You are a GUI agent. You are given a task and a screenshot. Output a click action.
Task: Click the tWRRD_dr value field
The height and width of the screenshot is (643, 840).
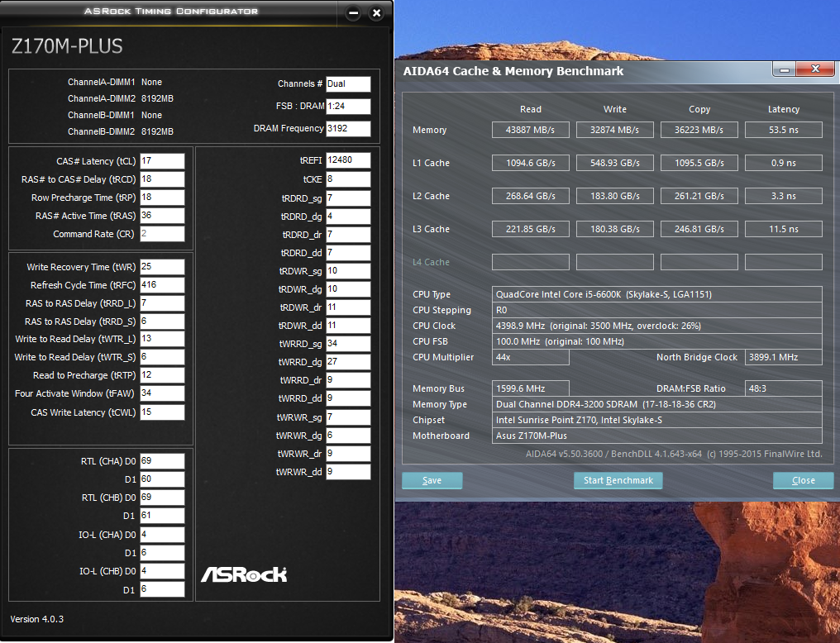[x=348, y=380]
